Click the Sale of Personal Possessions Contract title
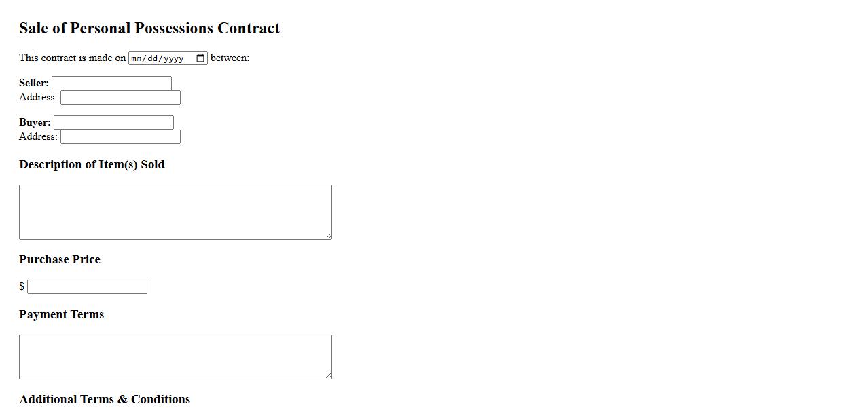 click(149, 29)
